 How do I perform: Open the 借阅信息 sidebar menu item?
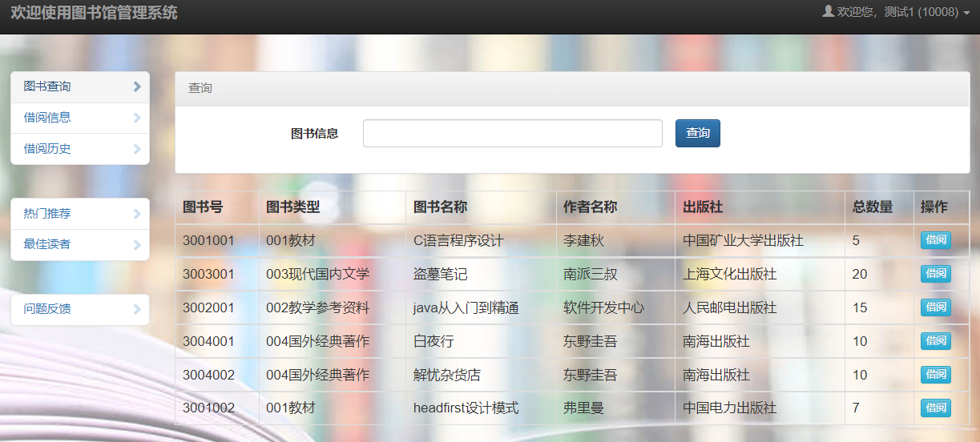(x=80, y=118)
